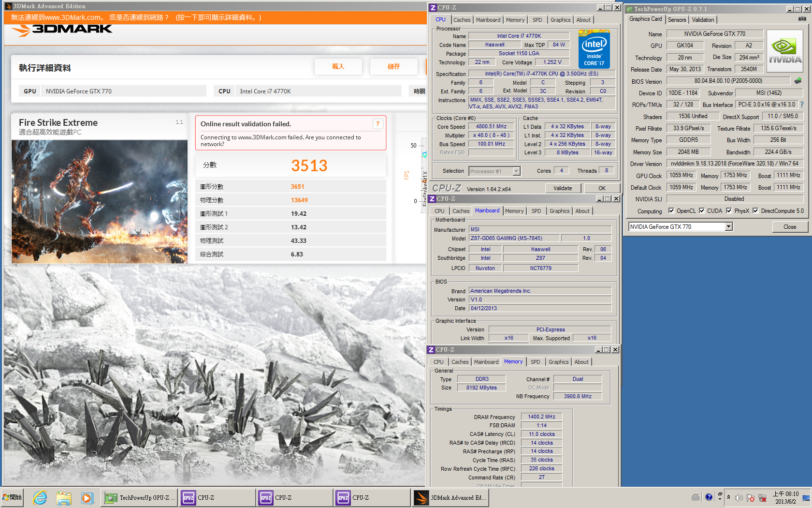Click the GPU-Z title bar app icon

(x=629, y=9)
